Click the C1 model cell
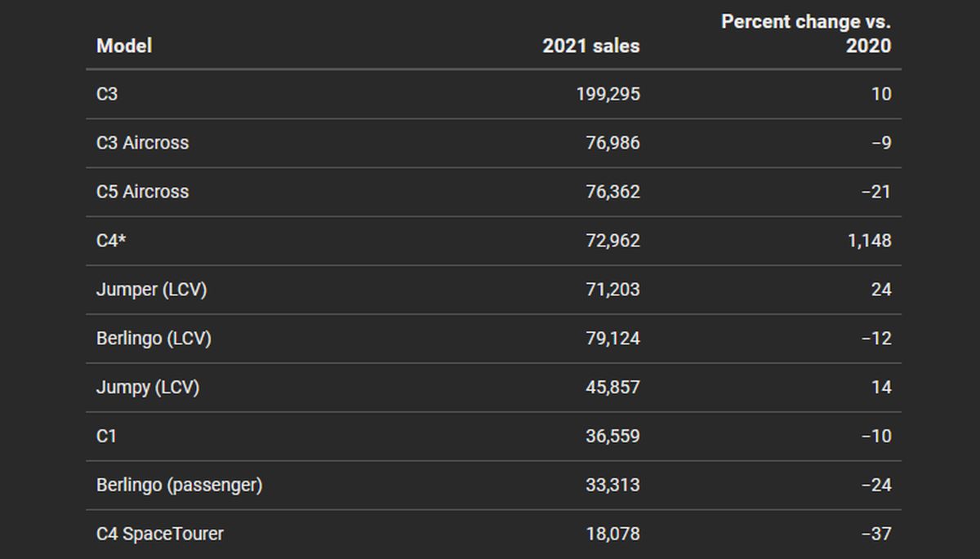980x559 pixels. tap(106, 437)
